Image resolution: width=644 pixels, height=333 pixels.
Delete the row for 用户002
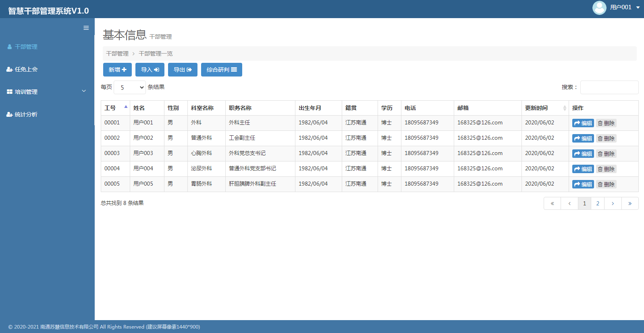(606, 139)
